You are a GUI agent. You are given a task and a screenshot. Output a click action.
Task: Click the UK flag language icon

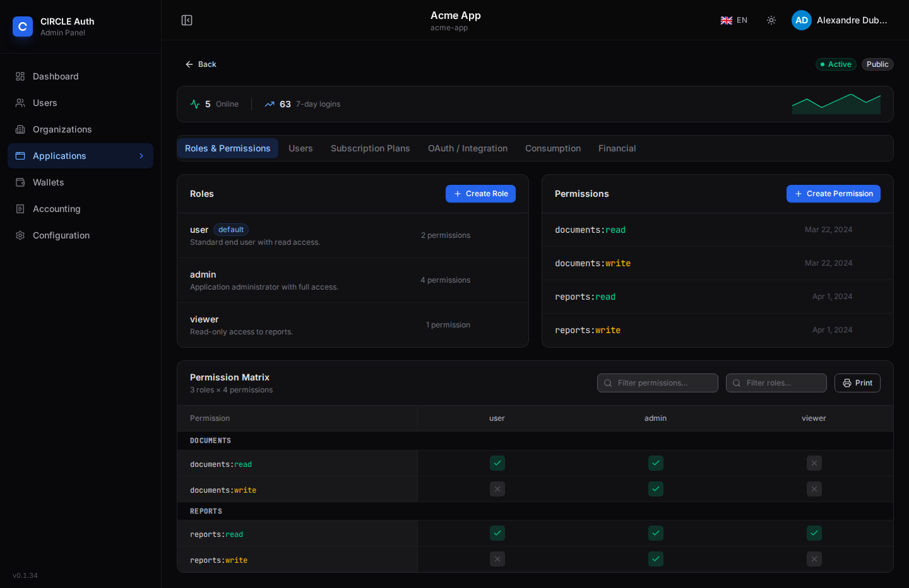tap(727, 20)
